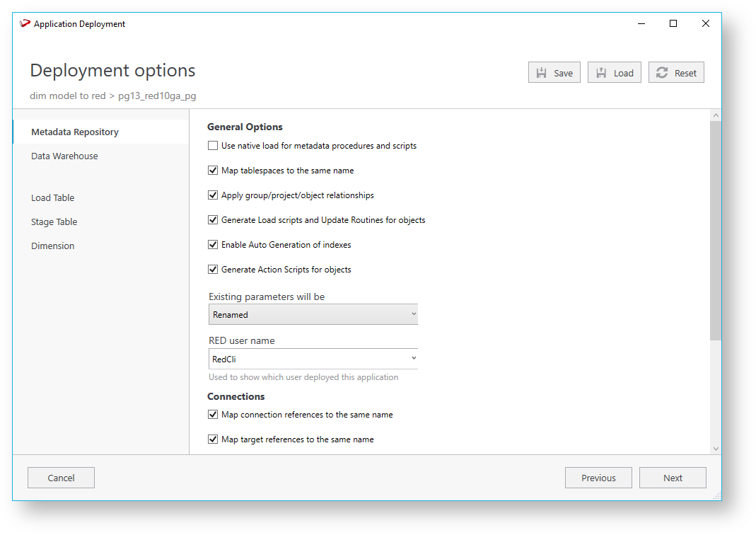Disable Map connection references to same name

pyautogui.click(x=213, y=415)
